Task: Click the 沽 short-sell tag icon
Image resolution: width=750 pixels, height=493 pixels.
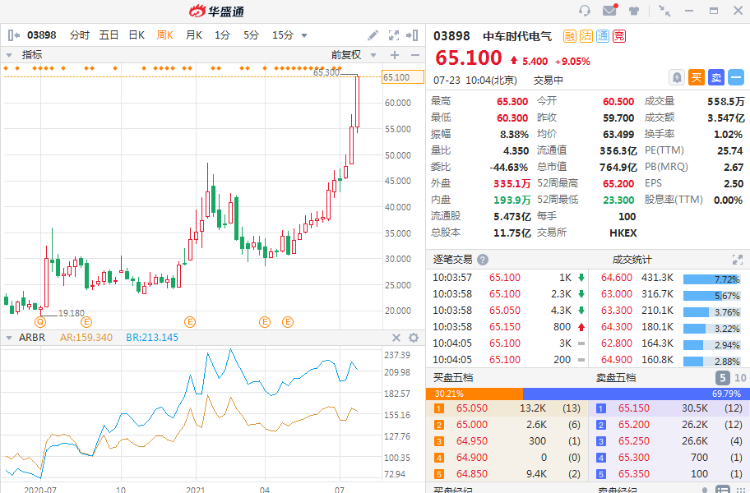Action: tap(586, 36)
